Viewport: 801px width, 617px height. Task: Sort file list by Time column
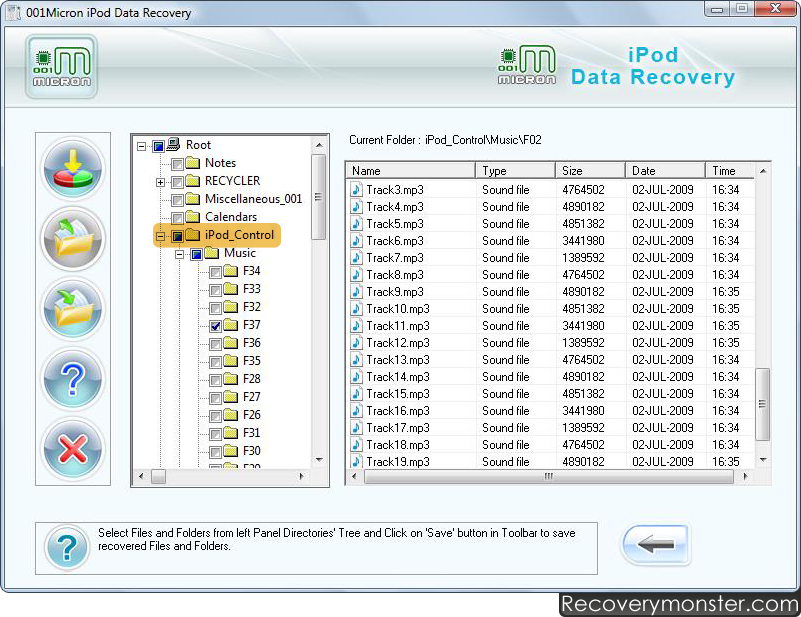(x=729, y=171)
